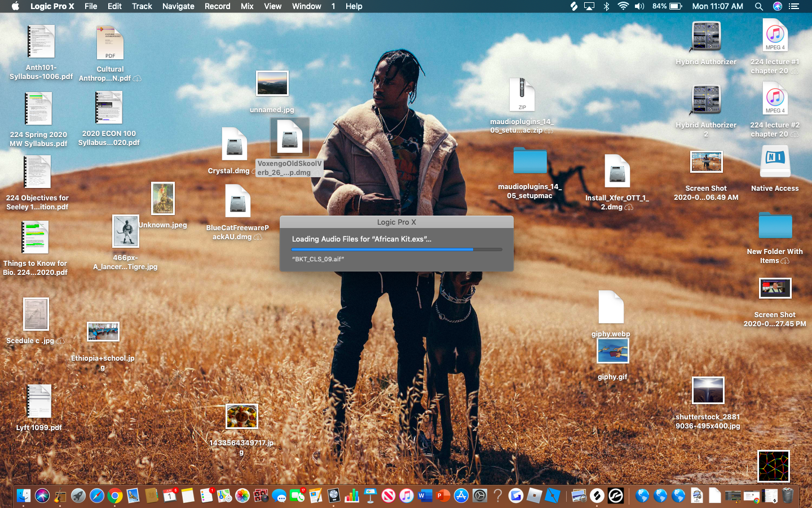Select 224 lecture #1 MPEG 4 file
The height and width of the screenshot is (508, 812).
point(775,36)
